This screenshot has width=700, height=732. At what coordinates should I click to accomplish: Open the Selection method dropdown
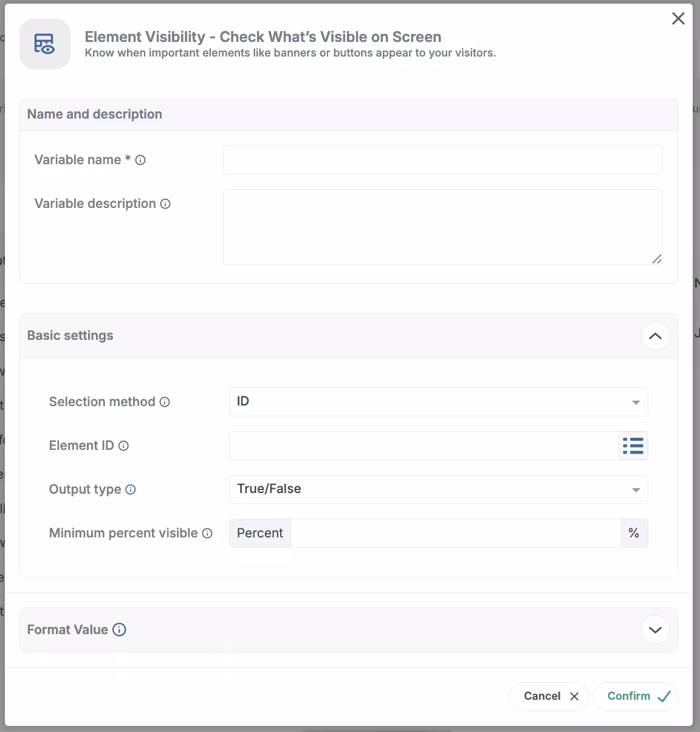click(438, 402)
